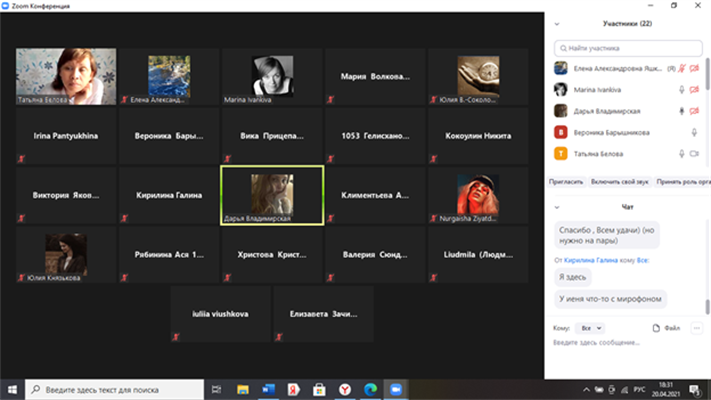Click the Все recipient link in chat

[x=642, y=260]
